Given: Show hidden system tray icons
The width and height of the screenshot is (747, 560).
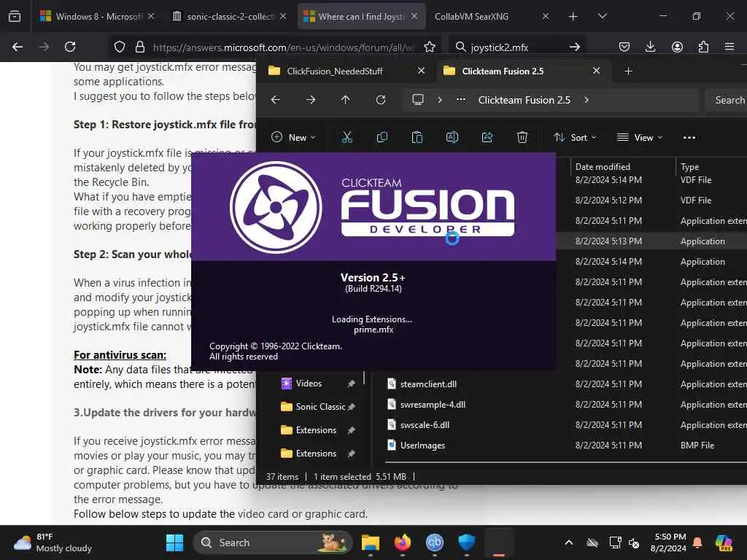Looking at the screenshot, I should click(569, 542).
